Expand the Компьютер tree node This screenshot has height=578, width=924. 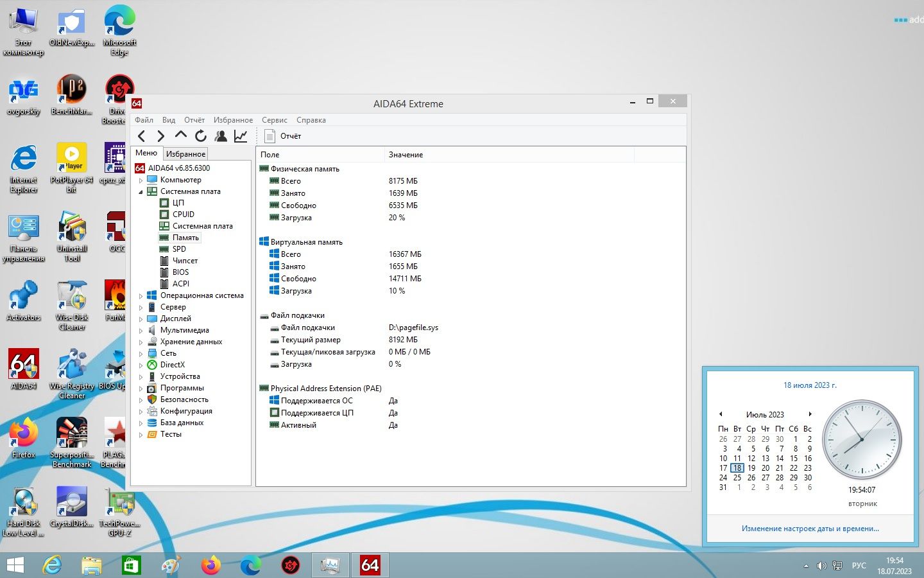coord(141,180)
